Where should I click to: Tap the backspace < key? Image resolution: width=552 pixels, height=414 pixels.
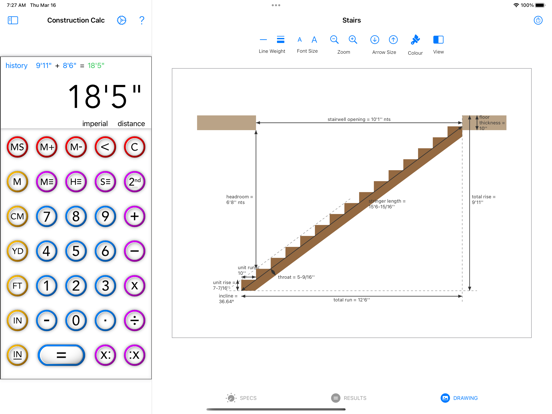tap(105, 147)
